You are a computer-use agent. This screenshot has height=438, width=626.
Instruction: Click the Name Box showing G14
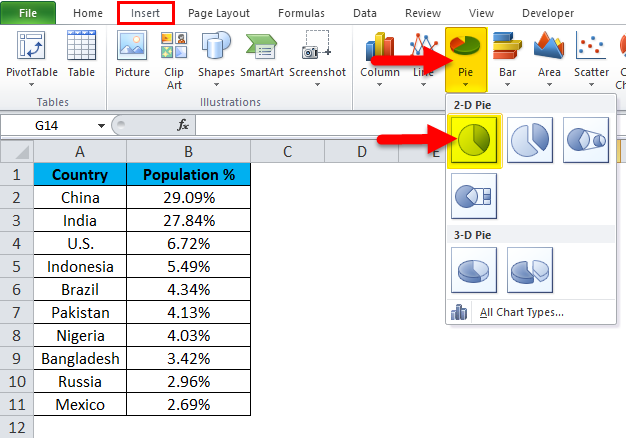tap(47, 126)
